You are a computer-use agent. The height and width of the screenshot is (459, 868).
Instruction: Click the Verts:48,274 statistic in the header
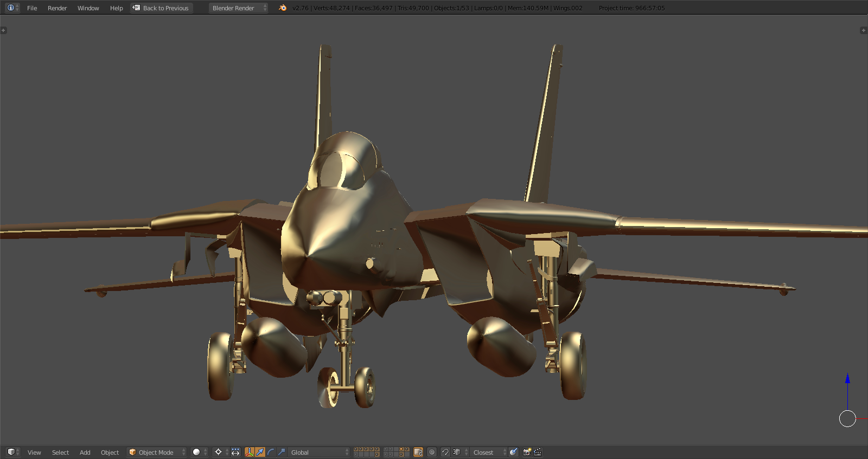pos(331,8)
